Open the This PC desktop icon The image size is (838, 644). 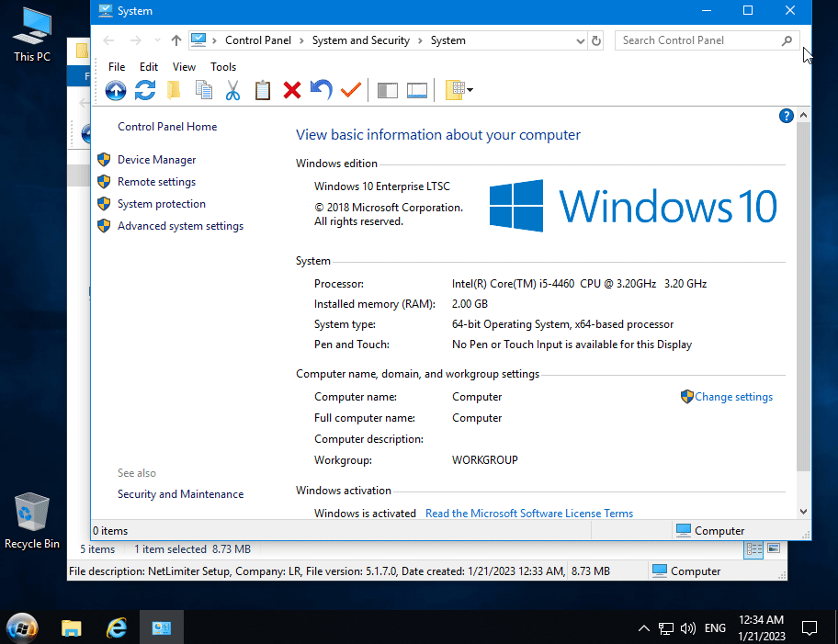tap(32, 35)
